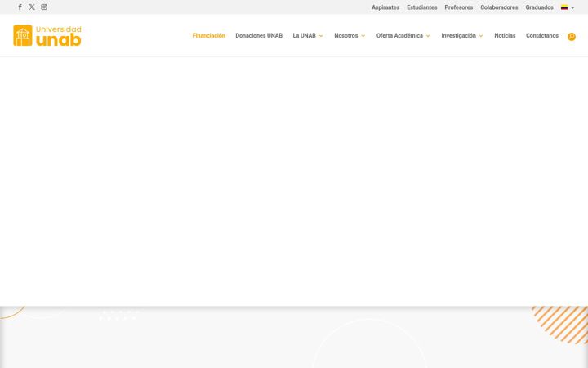Follow the Aspirantes link

coord(385,7)
